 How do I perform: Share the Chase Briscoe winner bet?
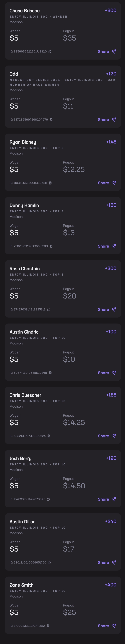pyautogui.click(x=107, y=52)
